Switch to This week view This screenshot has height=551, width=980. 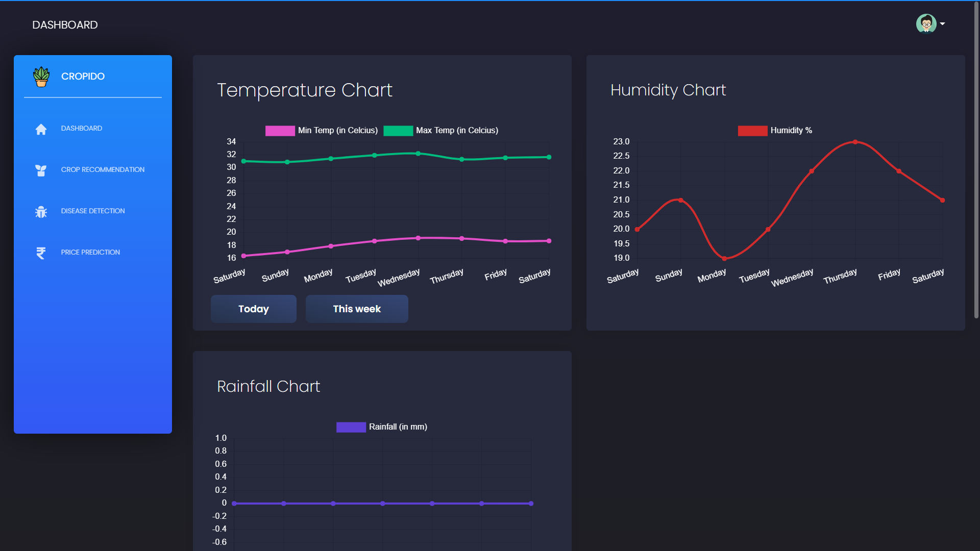pyautogui.click(x=356, y=309)
